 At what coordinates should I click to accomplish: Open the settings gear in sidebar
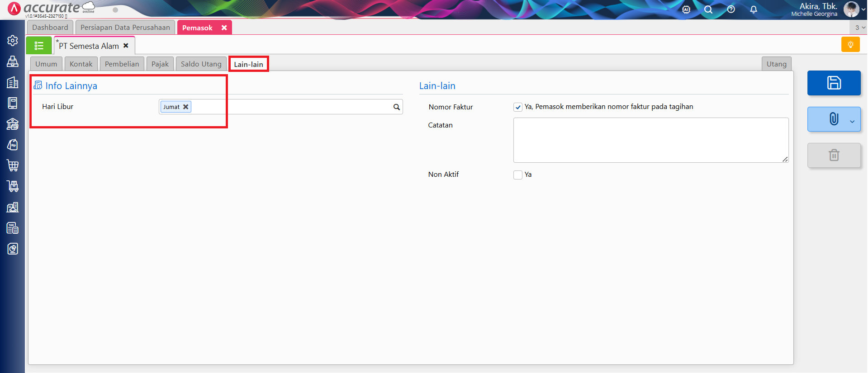[13, 41]
